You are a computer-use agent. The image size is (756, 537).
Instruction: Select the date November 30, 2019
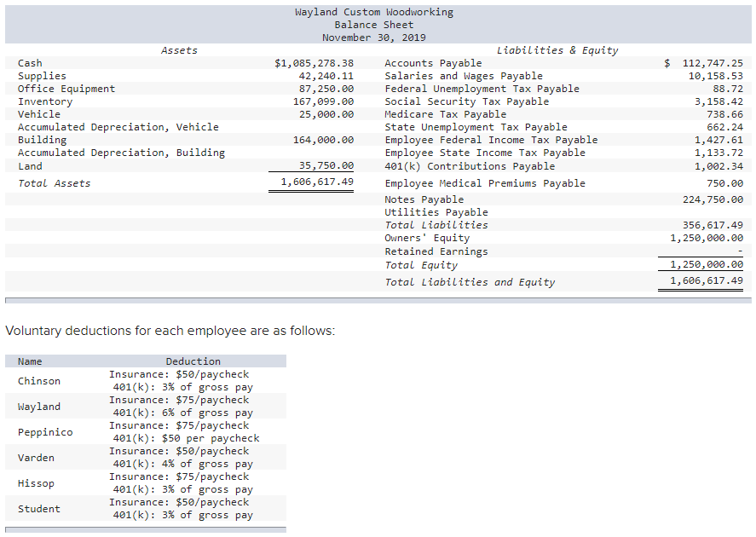pos(374,38)
